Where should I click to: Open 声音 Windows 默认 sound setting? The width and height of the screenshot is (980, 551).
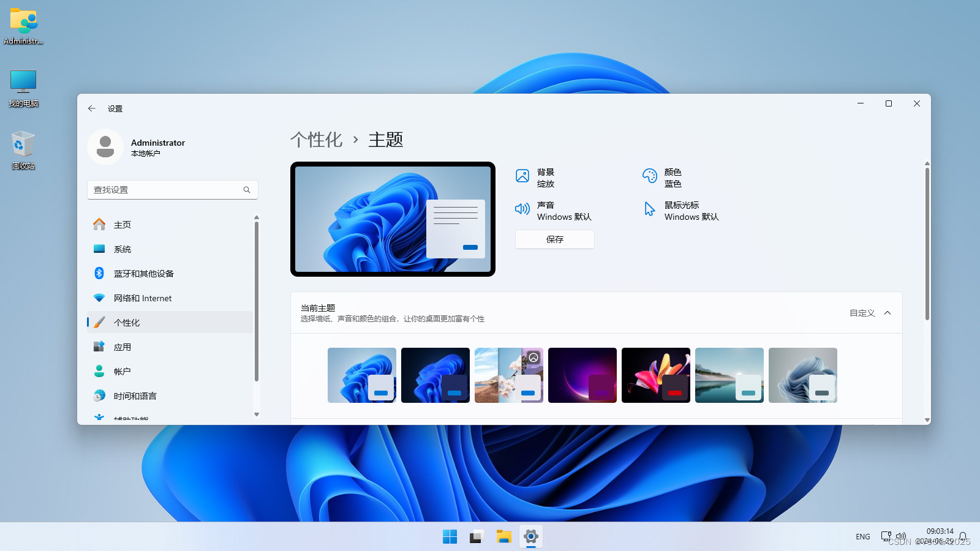(554, 211)
